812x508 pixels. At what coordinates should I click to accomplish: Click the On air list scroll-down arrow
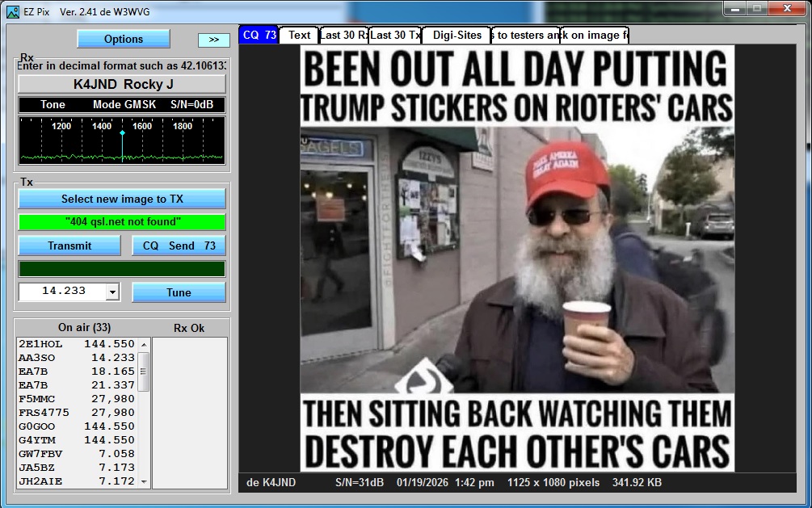tap(144, 481)
